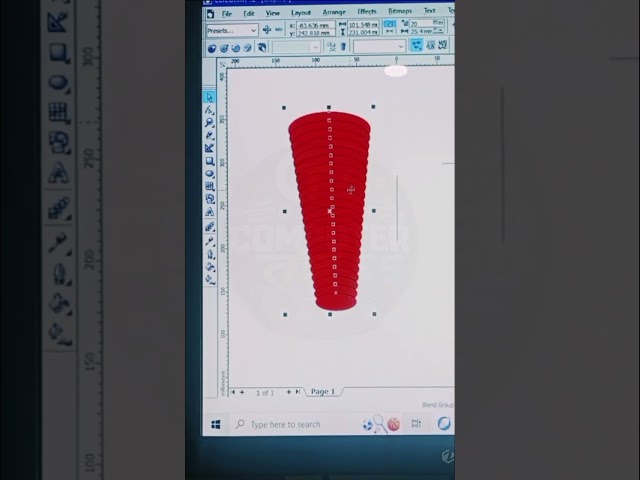Select the Graph Paper tool

coord(210,187)
